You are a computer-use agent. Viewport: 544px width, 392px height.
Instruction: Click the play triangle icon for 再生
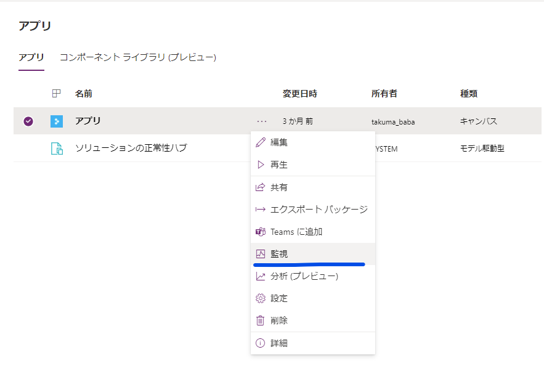point(261,165)
